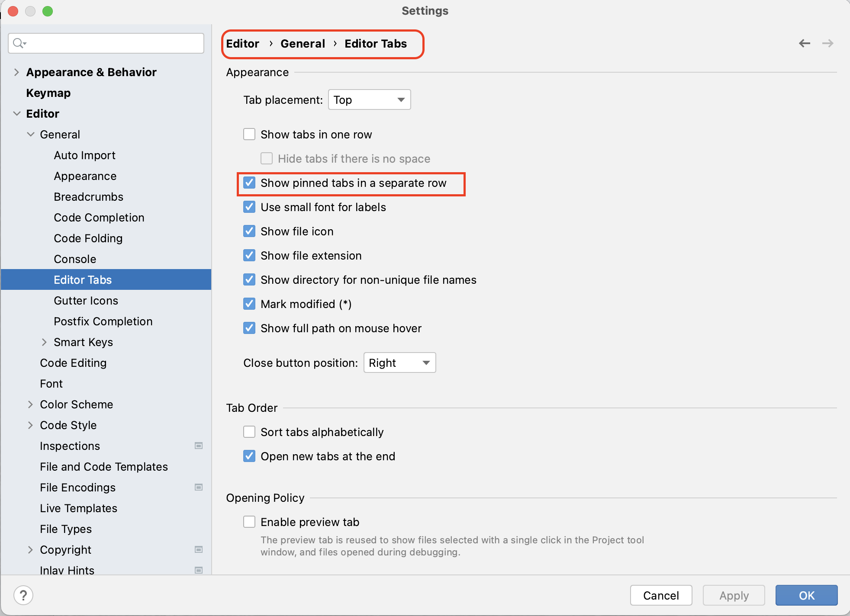This screenshot has width=850, height=616.
Task: Uncheck Show pinned tabs in a separate row
Action: pos(249,183)
